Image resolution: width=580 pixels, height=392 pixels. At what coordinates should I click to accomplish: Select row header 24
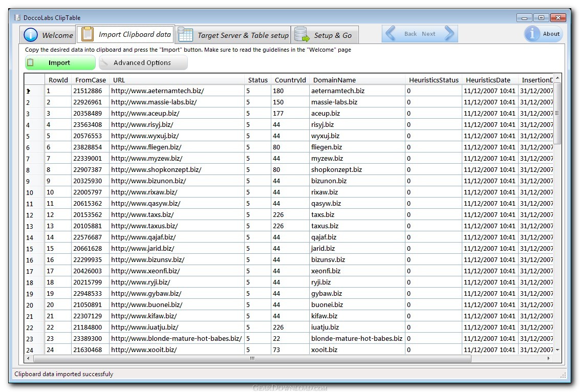34,350
